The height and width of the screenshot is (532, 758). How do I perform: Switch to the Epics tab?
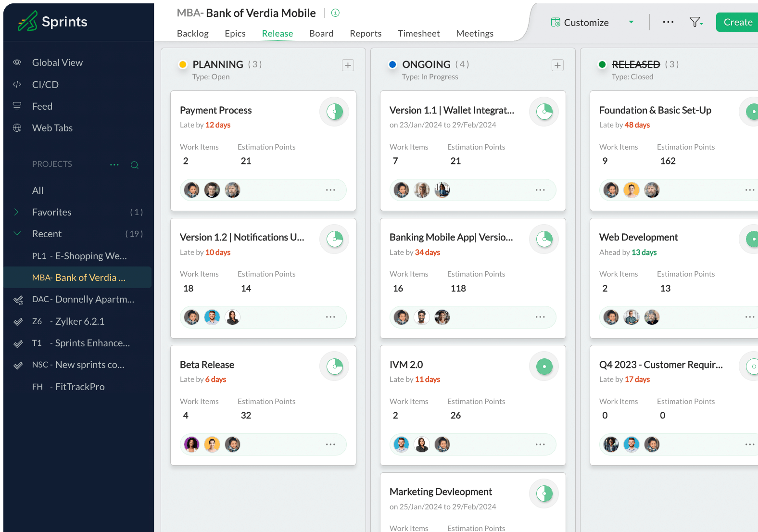click(x=235, y=33)
